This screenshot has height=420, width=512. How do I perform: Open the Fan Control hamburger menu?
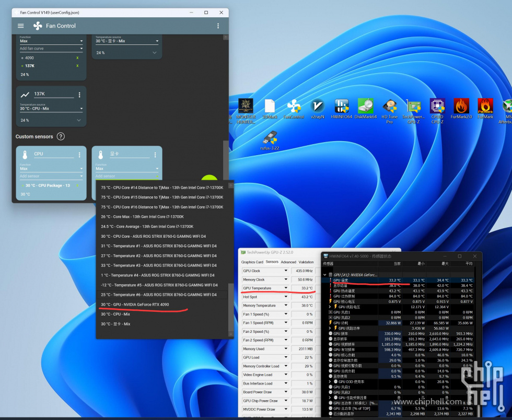pyautogui.click(x=21, y=26)
